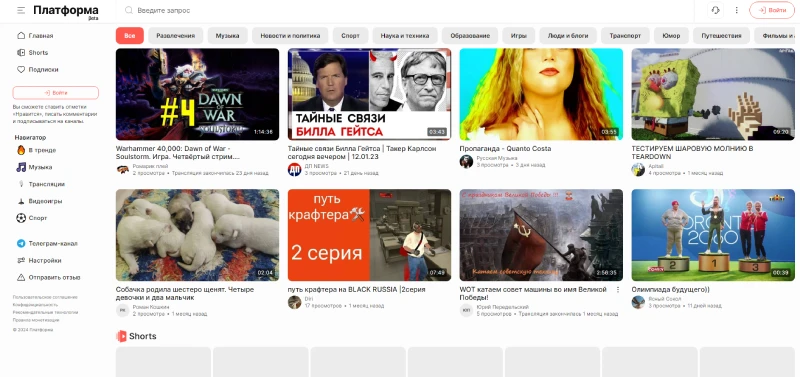Select the Все category chip

130,36
